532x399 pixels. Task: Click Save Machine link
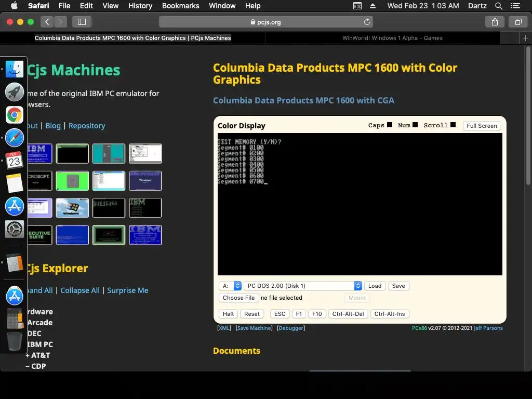(254, 328)
